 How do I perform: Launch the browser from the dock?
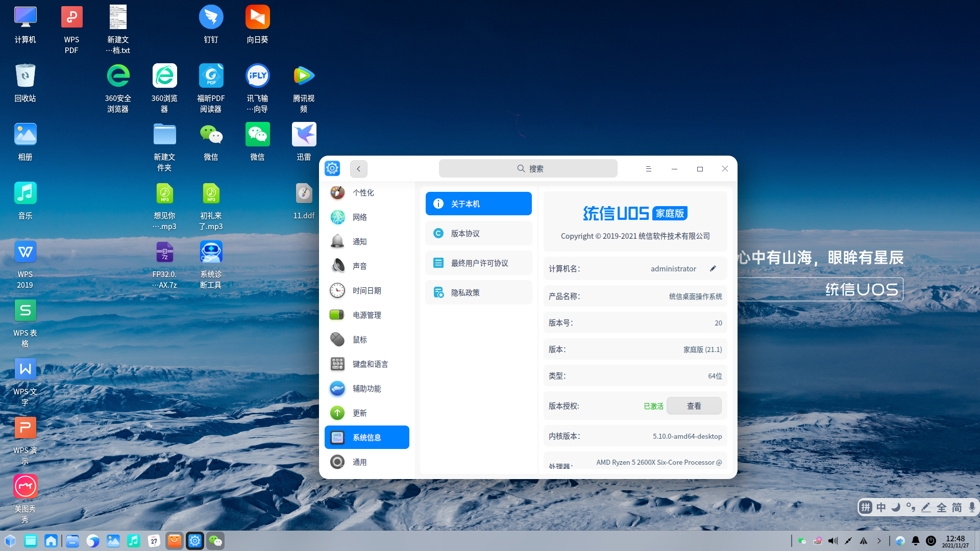pyautogui.click(x=92, y=541)
